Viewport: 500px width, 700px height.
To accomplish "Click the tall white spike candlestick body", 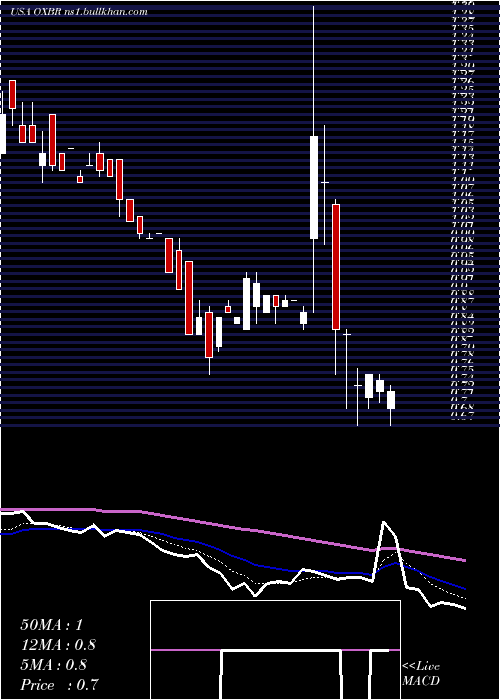I will coord(314,188).
